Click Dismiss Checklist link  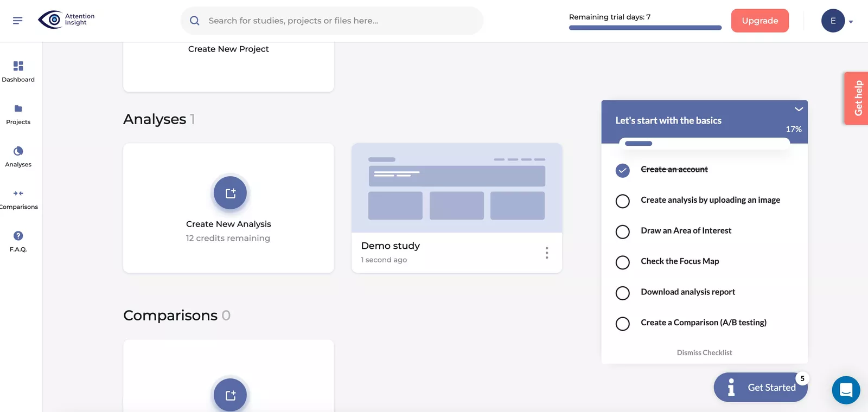tap(704, 352)
